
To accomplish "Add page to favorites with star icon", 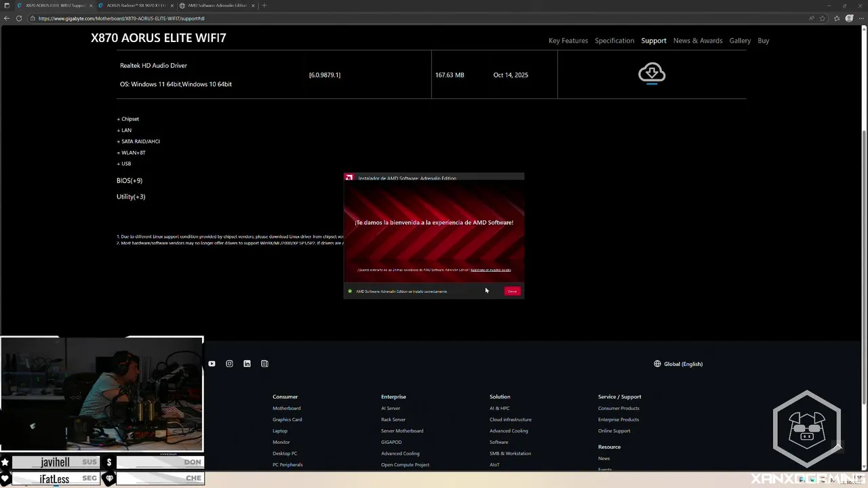I will (x=824, y=18).
